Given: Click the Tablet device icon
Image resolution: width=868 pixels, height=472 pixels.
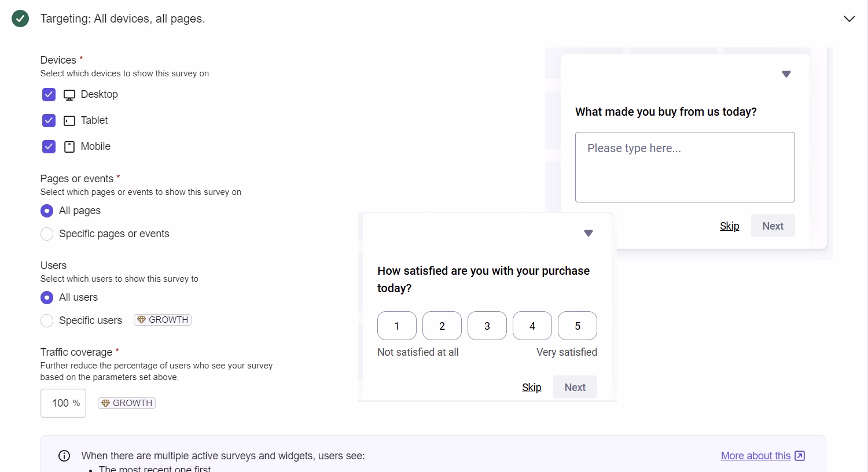Looking at the screenshot, I should point(69,121).
